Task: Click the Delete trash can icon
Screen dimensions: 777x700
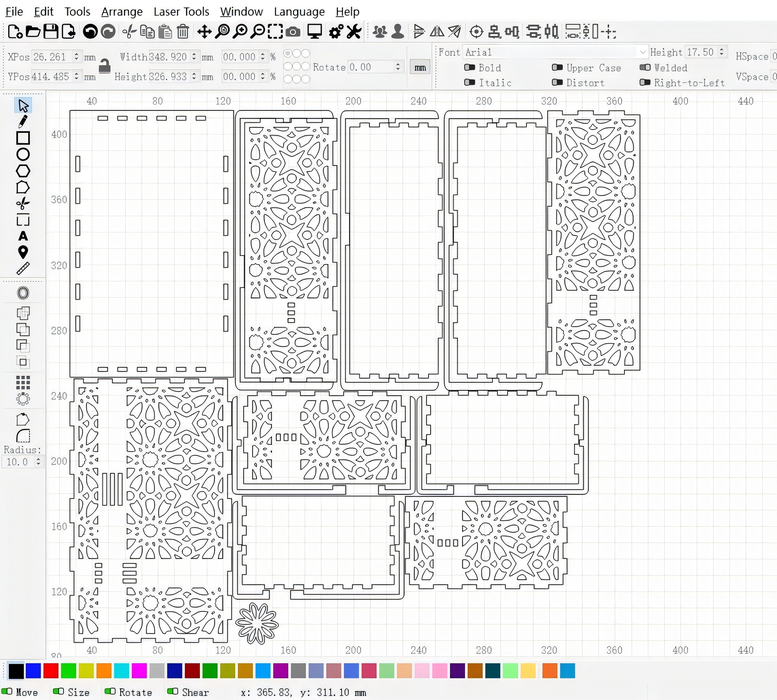Action: [x=183, y=32]
